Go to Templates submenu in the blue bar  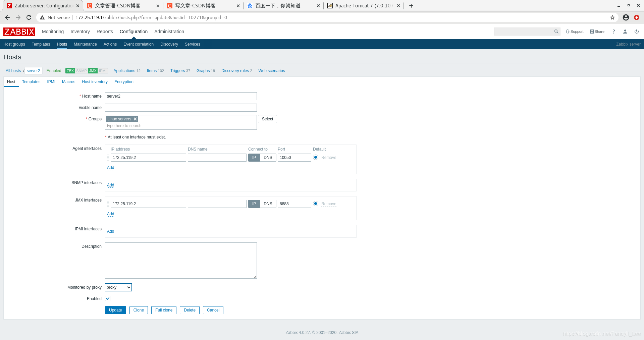(41, 44)
